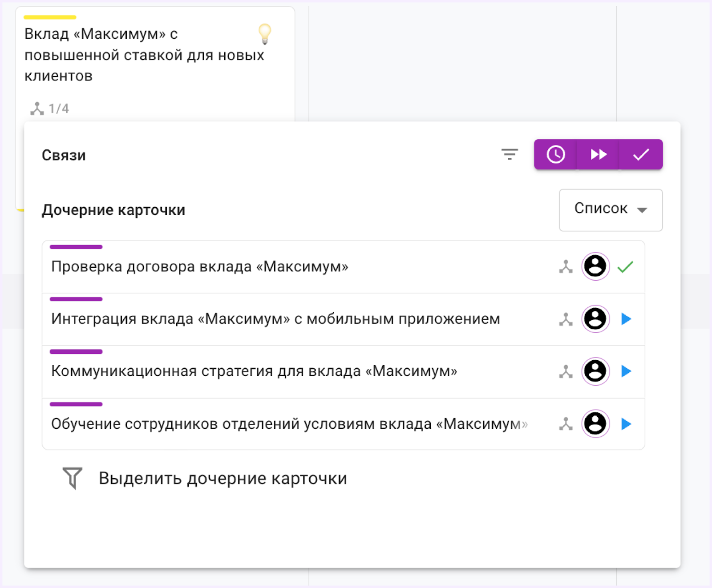Toggle the clock (queued) status filter
Image resolution: width=712 pixels, height=588 pixels.
click(x=555, y=154)
